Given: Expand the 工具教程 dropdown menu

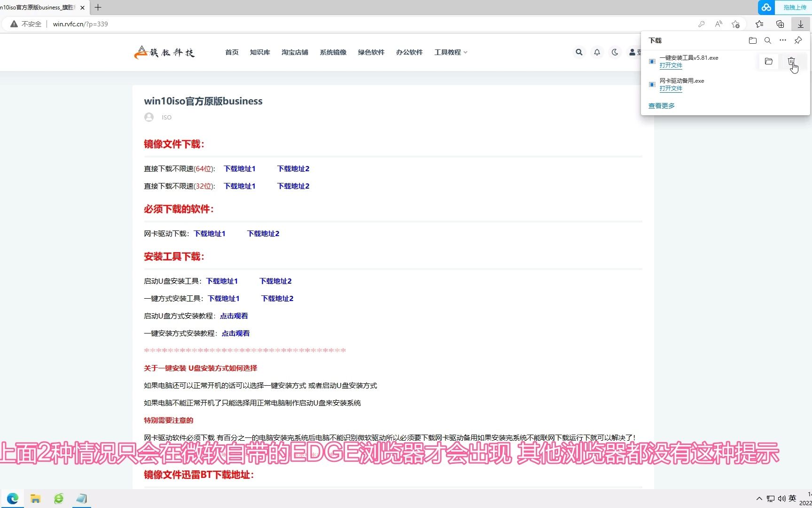Looking at the screenshot, I should (451, 52).
